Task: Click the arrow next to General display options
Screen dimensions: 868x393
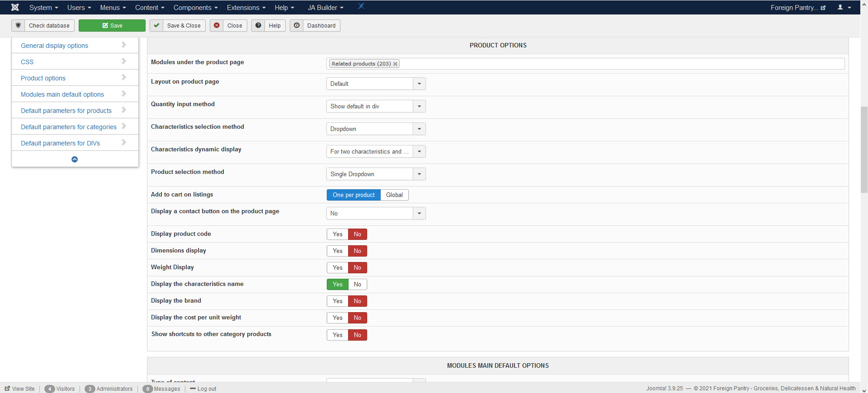Action: 124,45
